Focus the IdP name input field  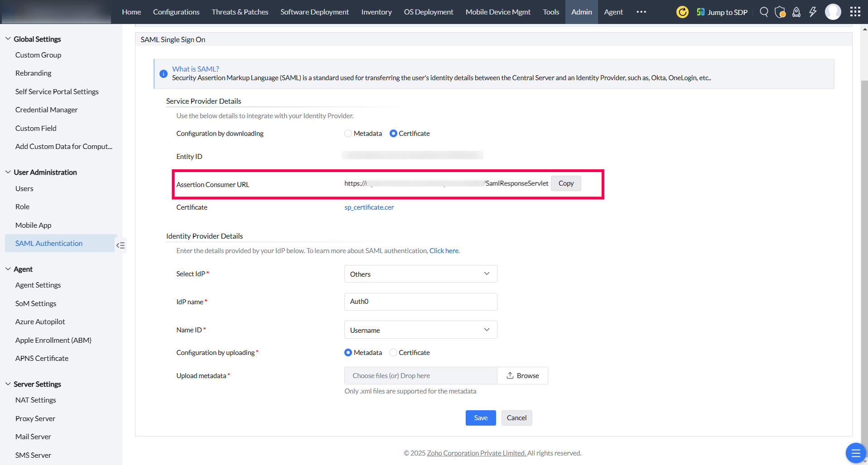pos(420,302)
